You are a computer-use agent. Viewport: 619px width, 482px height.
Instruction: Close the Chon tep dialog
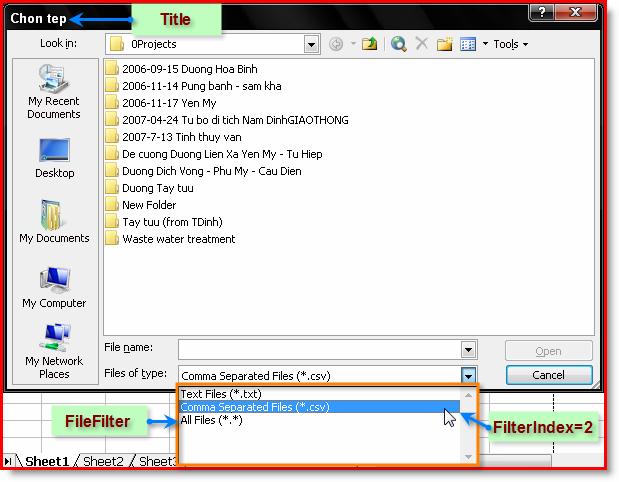tap(576, 12)
